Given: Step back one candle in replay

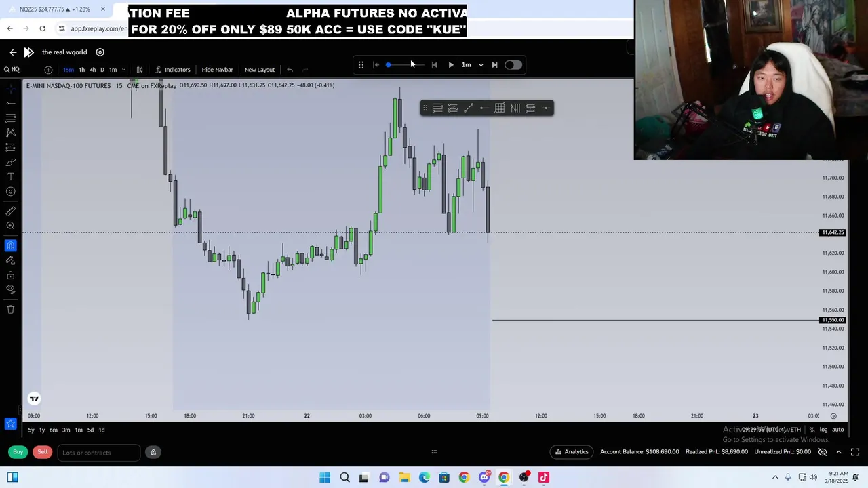Looking at the screenshot, I should [435, 65].
